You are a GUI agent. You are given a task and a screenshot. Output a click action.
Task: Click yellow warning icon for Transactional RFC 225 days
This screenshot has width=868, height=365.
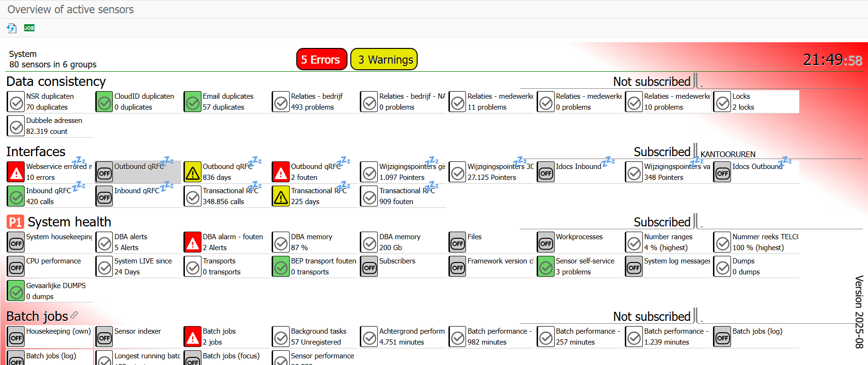point(281,197)
